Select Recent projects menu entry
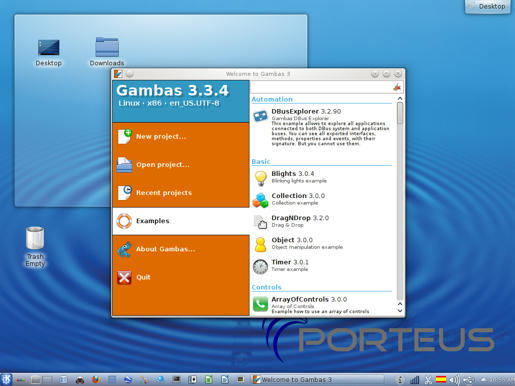The width and height of the screenshot is (515, 386). pos(181,193)
